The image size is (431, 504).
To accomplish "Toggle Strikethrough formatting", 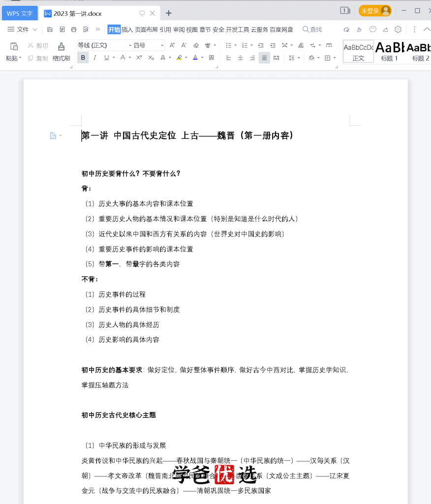I will click(x=123, y=58).
